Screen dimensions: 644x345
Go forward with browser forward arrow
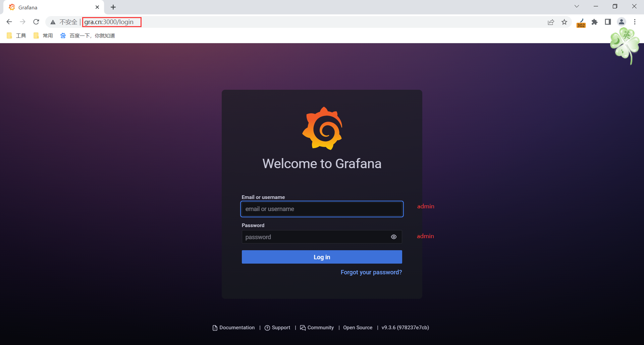(23, 22)
